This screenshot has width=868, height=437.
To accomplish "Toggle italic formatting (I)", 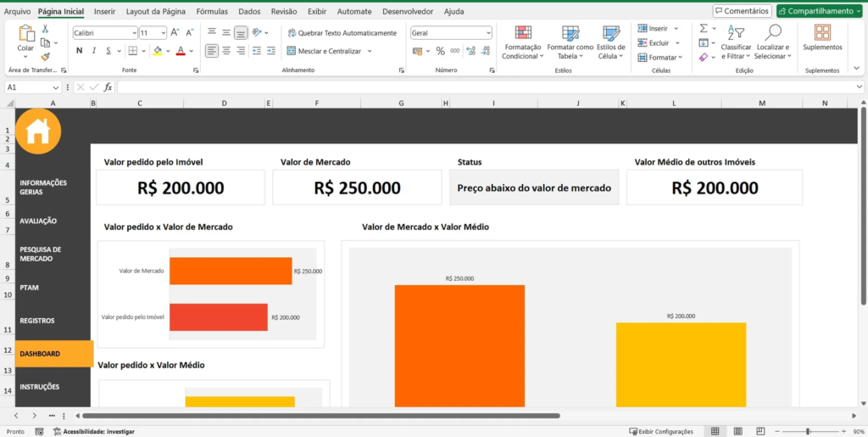I will [95, 51].
